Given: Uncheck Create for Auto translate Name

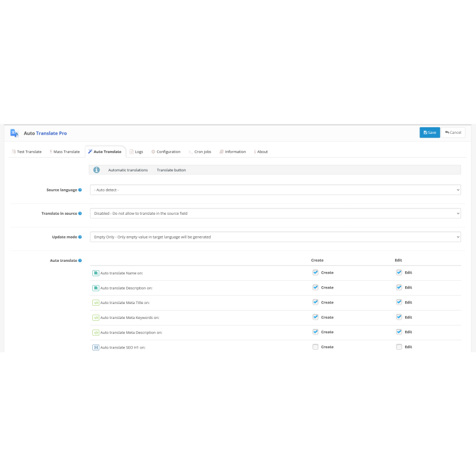Looking at the screenshot, I should (x=316, y=272).
